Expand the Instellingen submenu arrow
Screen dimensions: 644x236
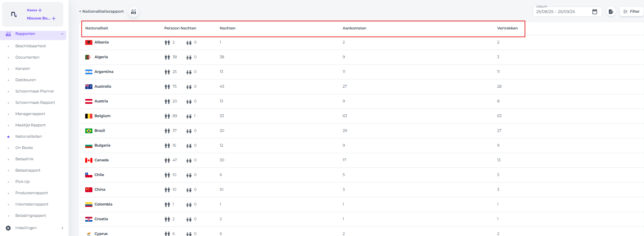coord(62,228)
